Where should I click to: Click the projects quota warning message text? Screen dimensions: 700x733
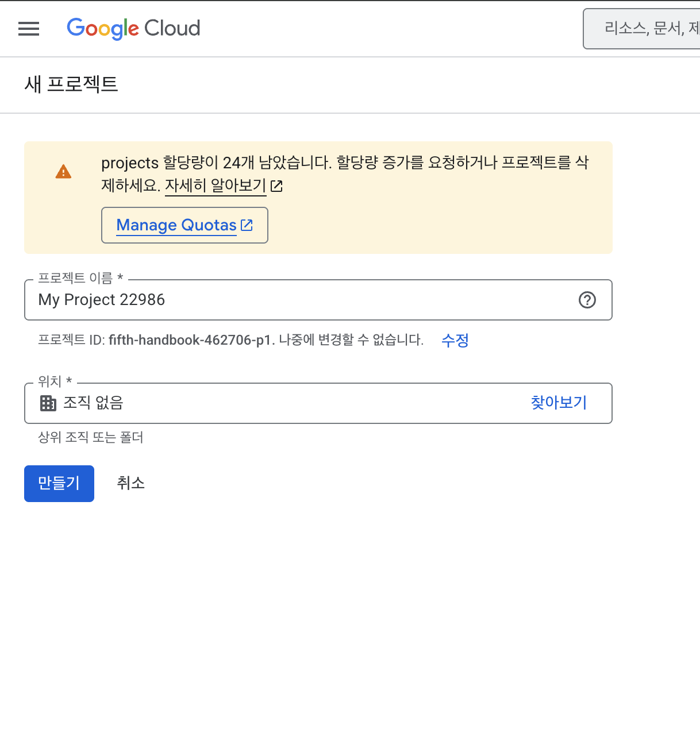(x=345, y=174)
